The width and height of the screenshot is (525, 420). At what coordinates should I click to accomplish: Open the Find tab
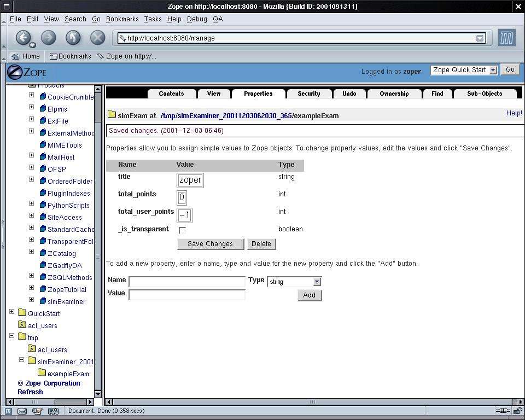point(437,94)
